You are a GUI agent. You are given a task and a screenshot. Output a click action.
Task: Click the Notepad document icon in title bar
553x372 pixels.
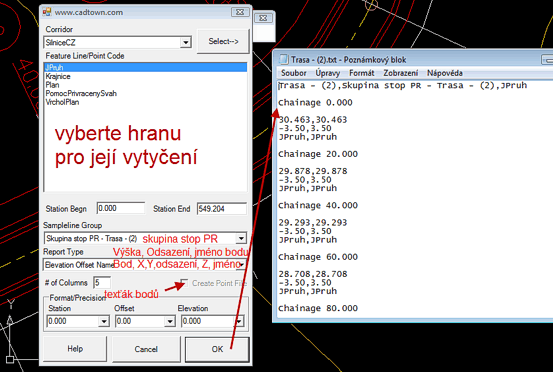283,59
